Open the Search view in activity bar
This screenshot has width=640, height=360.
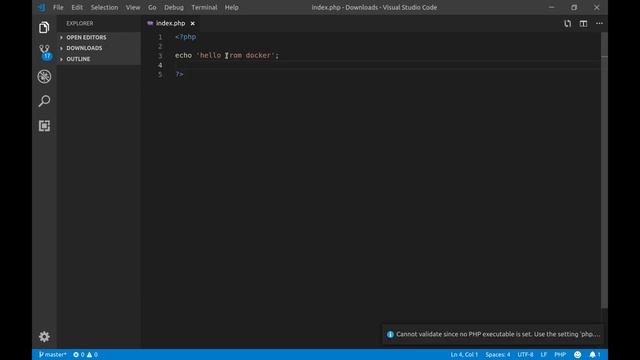pyautogui.click(x=44, y=101)
